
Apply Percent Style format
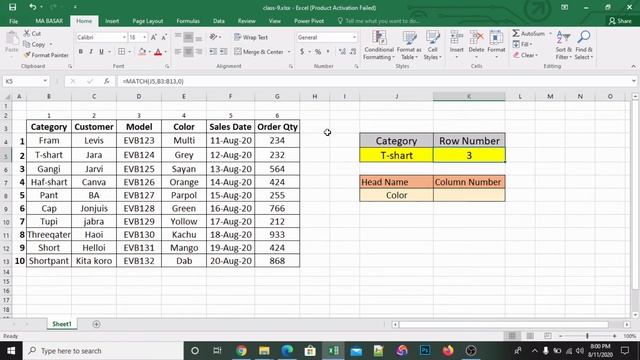coord(318,52)
